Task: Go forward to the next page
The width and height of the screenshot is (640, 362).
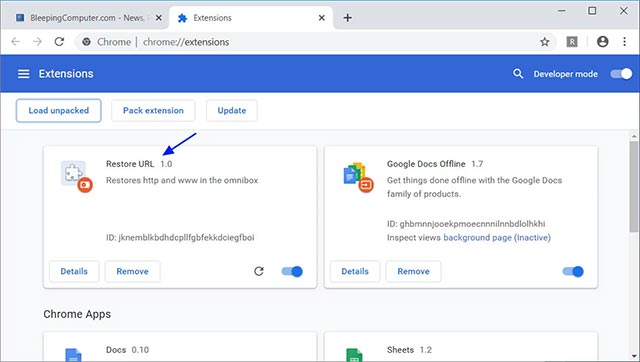Action: pos(37,42)
